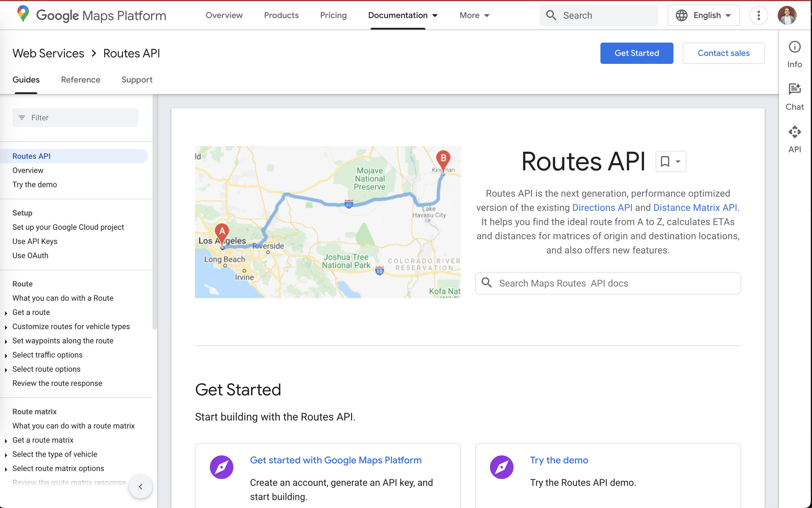
Task: Expand Select route matrix options
Action: point(6,469)
